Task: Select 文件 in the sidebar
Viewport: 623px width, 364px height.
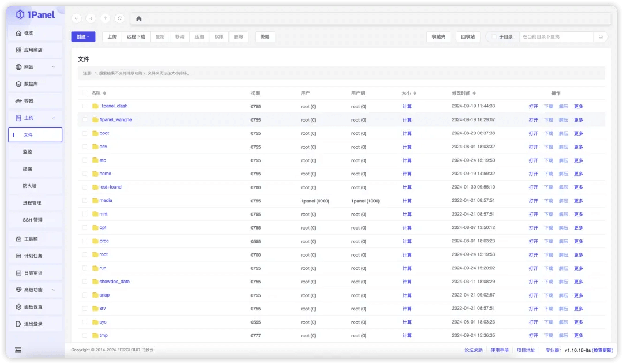Action: tap(35, 135)
